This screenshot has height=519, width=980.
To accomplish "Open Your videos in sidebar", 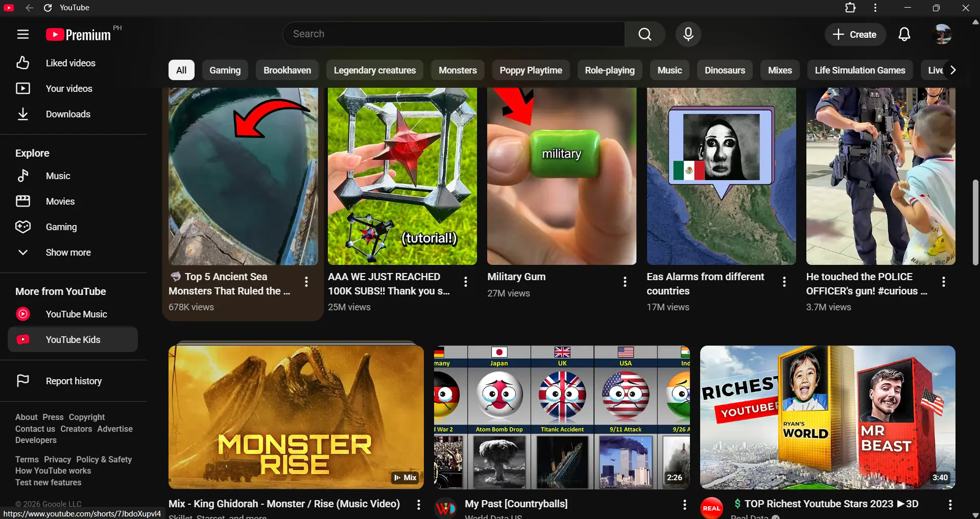I will tap(73, 88).
